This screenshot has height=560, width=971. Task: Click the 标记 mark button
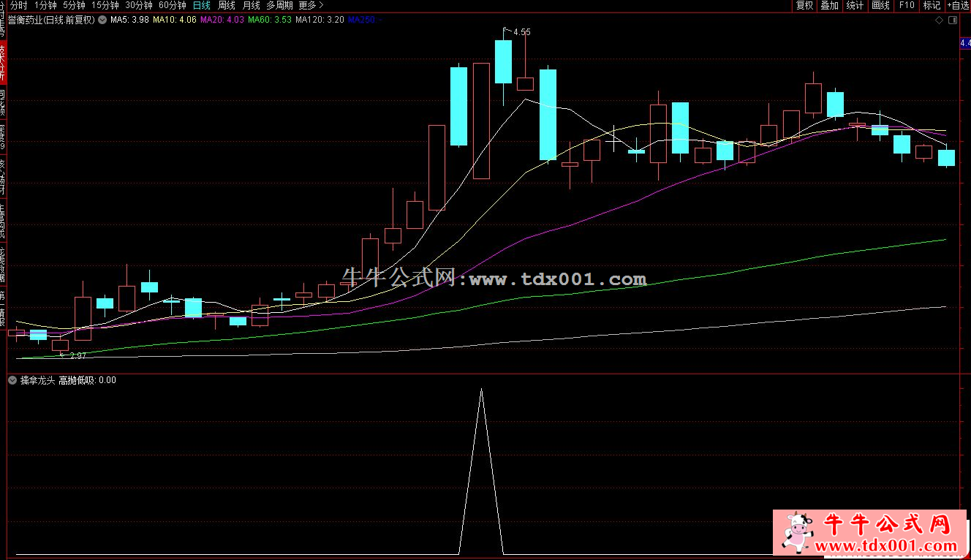pos(932,5)
